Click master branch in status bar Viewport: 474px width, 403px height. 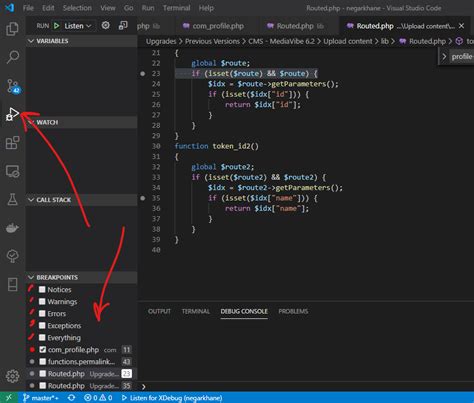pos(41,398)
